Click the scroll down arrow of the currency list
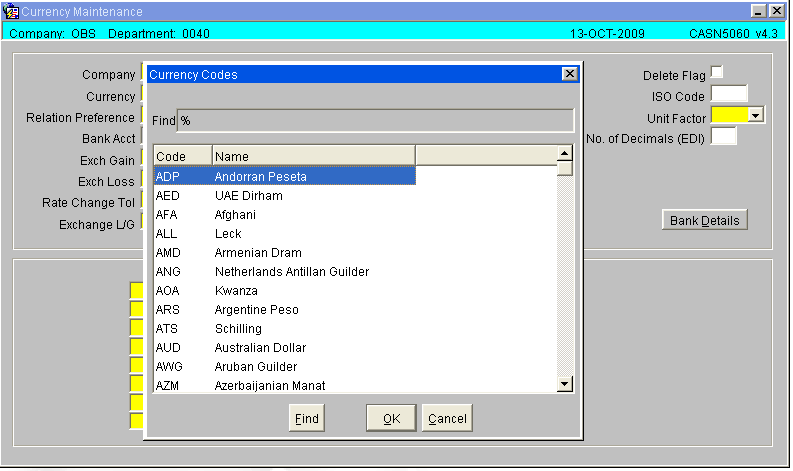This screenshot has width=793, height=471. [x=564, y=383]
